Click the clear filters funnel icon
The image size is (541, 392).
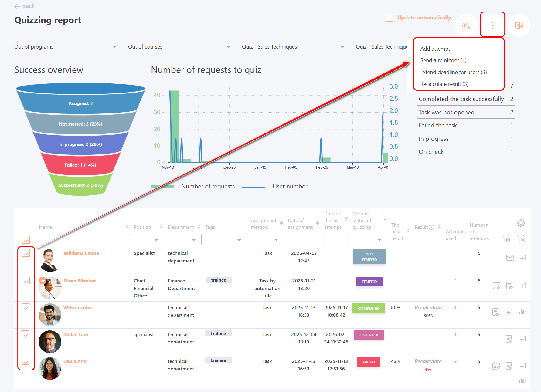click(x=521, y=238)
